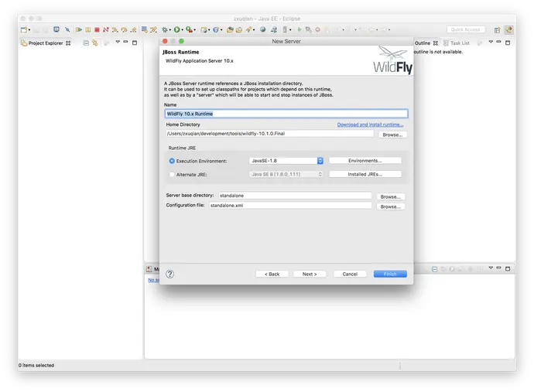Image resolution: width=534 pixels, height=392 pixels.
Task: Click Browse next to Server base directory
Action: pyautogui.click(x=390, y=196)
